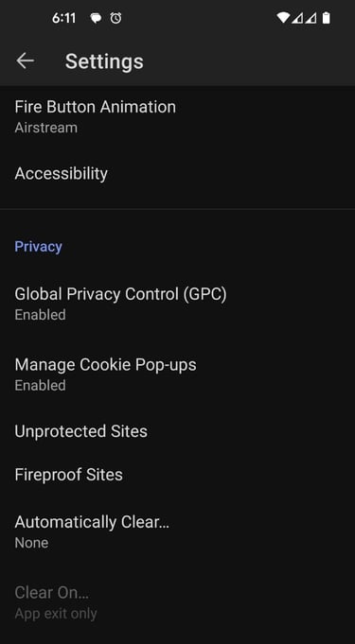Tap the battery status icon
The image size is (355, 644).
(x=327, y=18)
